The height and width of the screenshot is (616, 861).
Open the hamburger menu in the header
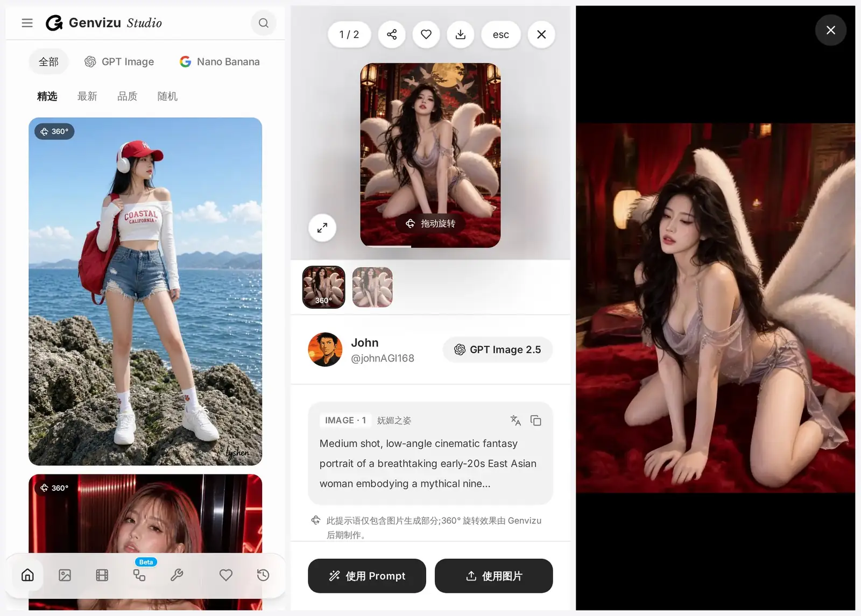pyautogui.click(x=27, y=23)
